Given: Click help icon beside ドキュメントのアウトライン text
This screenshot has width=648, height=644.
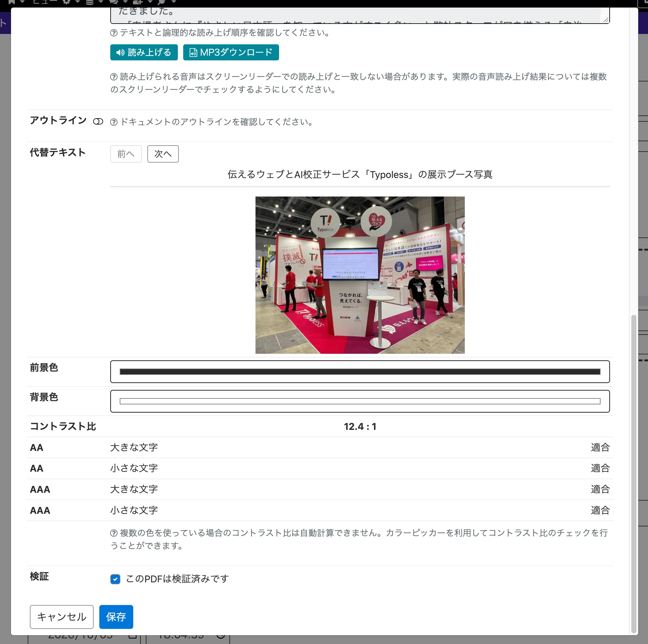Looking at the screenshot, I should point(114,122).
